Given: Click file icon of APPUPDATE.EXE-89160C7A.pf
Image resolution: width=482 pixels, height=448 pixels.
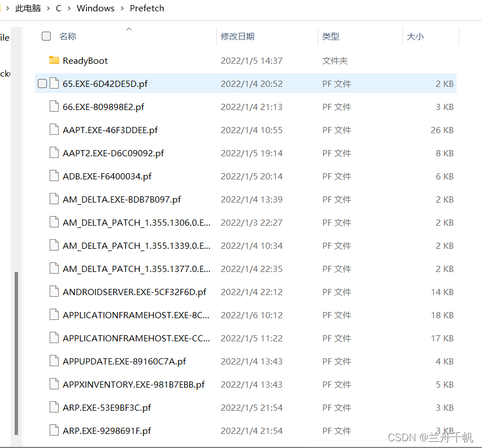Looking at the screenshot, I should [x=54, y=361].
